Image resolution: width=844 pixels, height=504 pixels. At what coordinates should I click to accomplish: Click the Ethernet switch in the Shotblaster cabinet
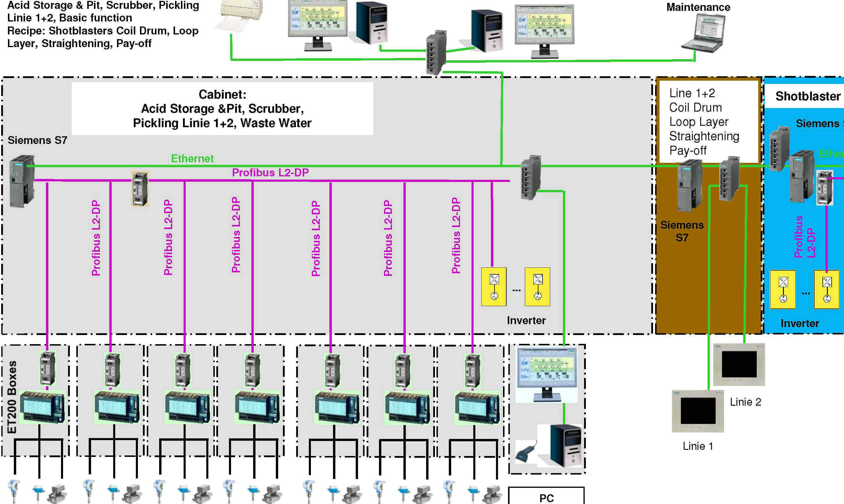779,149
